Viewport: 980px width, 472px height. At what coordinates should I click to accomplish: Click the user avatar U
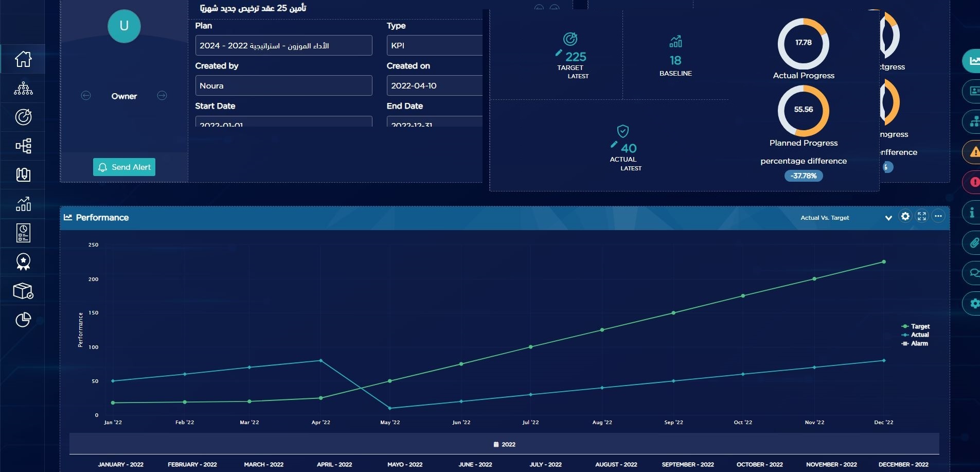click(x=124, y=26)
